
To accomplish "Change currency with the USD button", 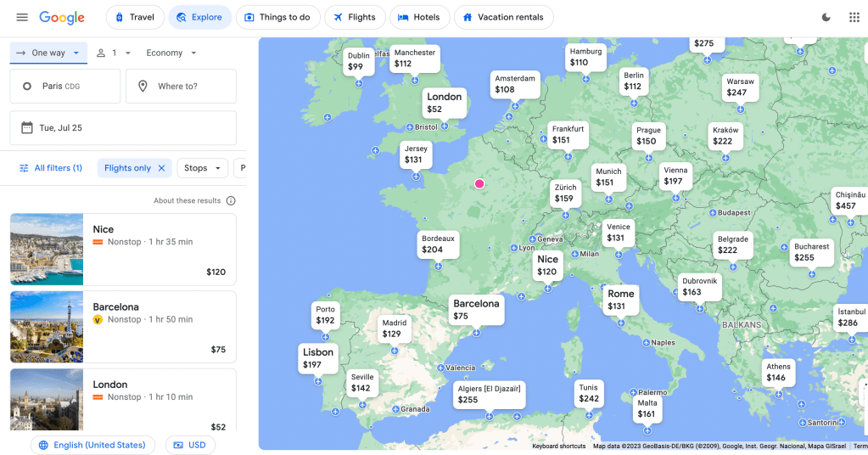I will [190, 445].
